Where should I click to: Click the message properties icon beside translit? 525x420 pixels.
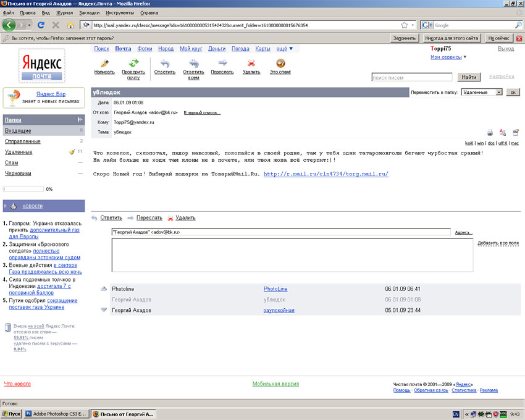[x=516, y=132]
